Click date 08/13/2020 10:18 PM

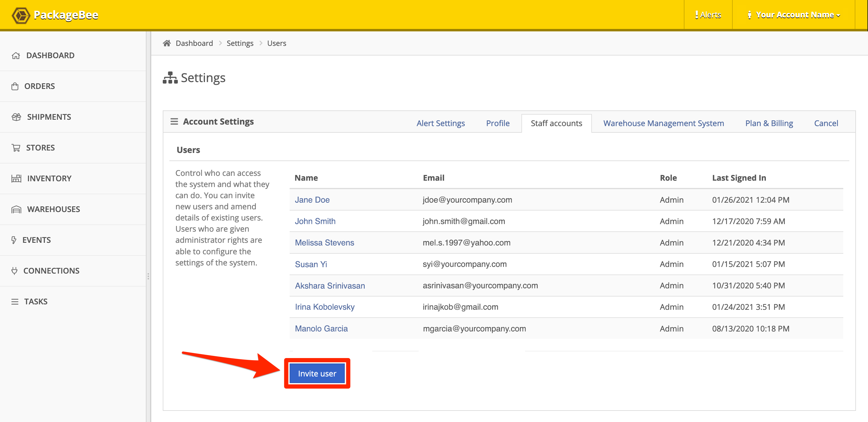click(750, 328)
